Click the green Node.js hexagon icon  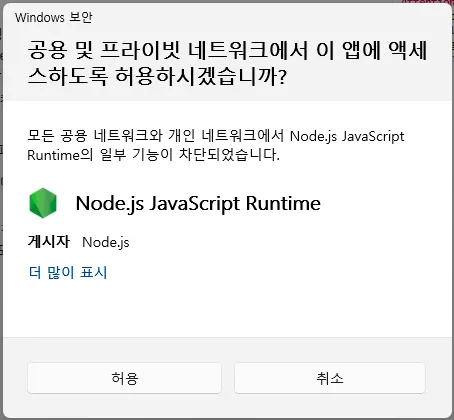coord(43,203)
